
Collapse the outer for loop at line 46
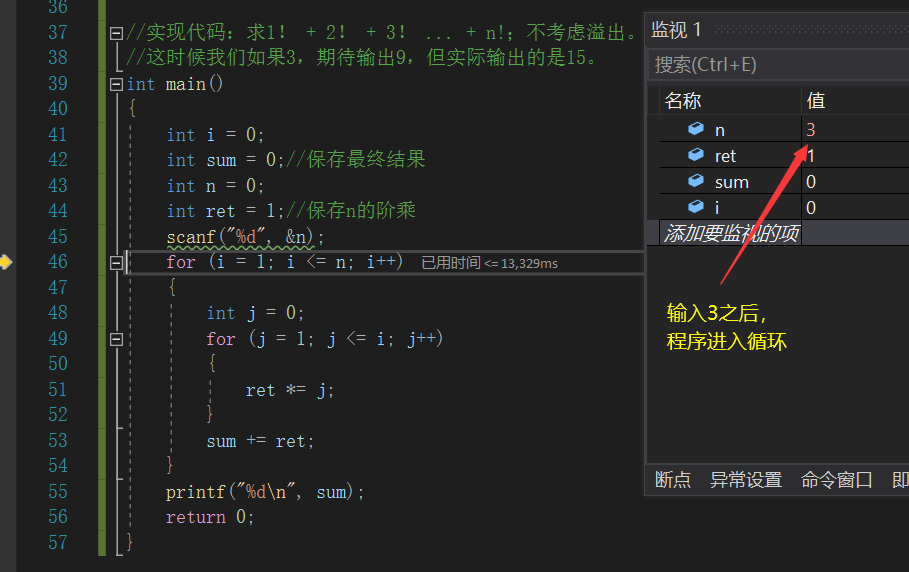(x=116, y=263)
